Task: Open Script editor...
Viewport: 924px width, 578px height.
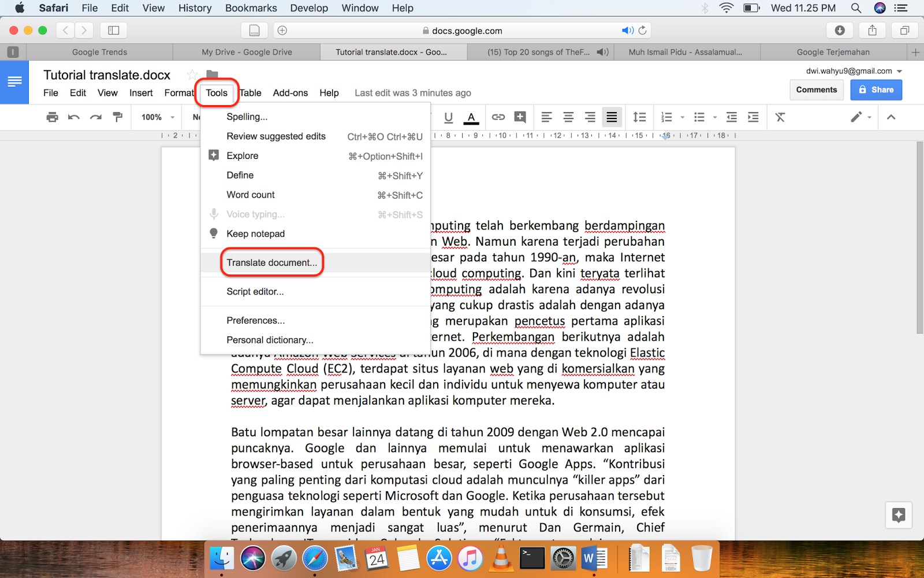Action: point(315,291)
